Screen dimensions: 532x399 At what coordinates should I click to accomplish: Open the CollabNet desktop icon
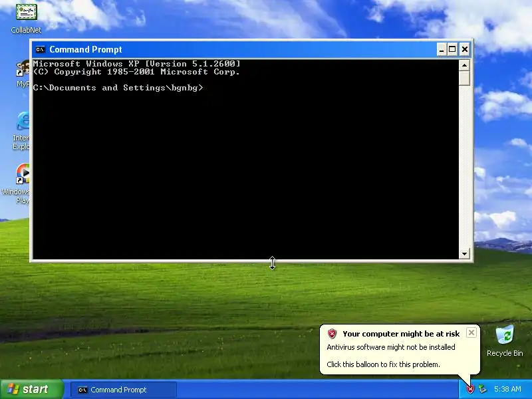[26, 17]
